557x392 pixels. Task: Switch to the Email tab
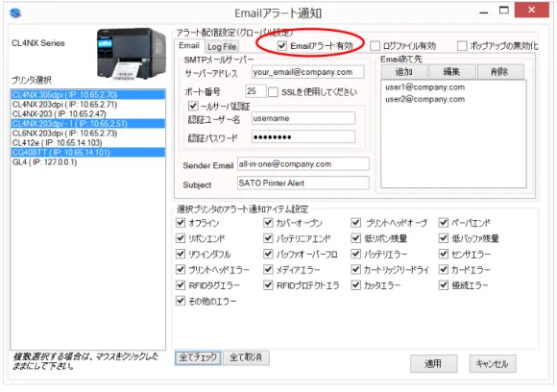pos(189,45)
